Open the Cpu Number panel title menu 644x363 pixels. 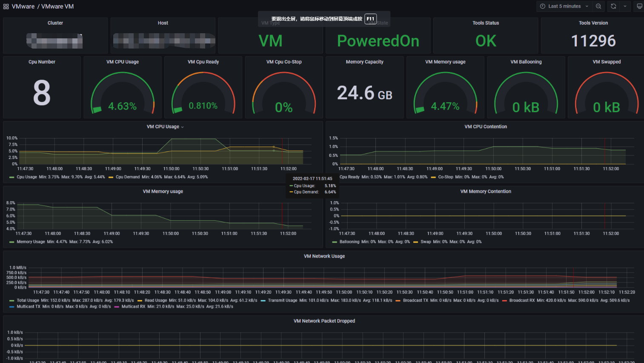pos(42,62)
